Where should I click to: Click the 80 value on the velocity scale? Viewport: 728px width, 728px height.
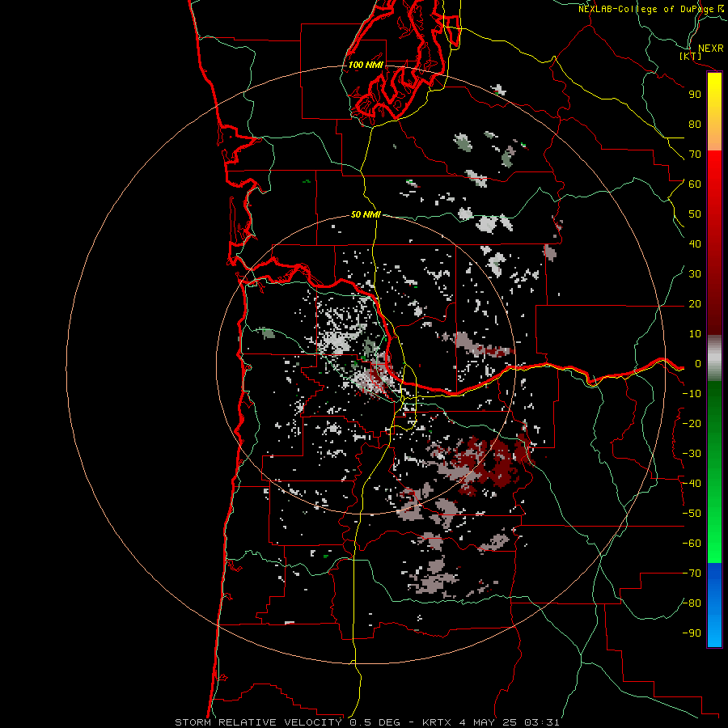coord(695,124)
